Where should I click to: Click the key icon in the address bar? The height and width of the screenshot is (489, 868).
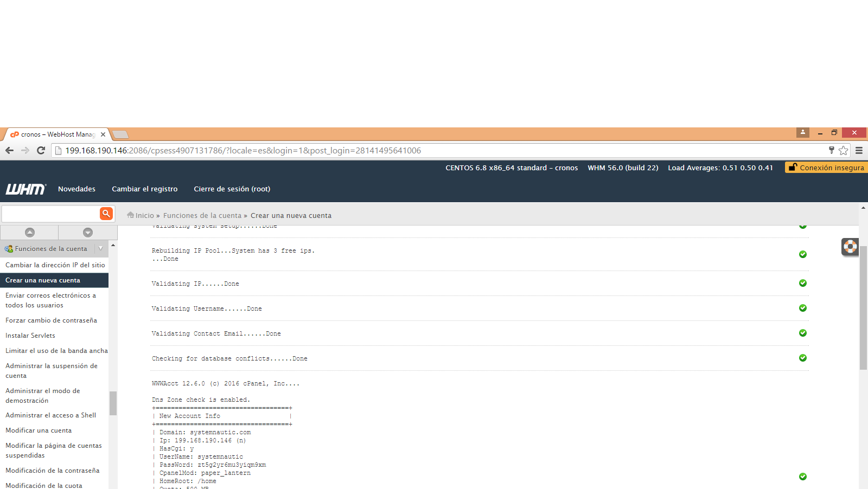pos(831,151)
